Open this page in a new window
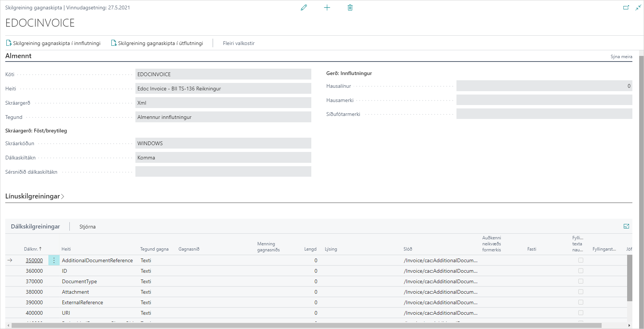 626,8
